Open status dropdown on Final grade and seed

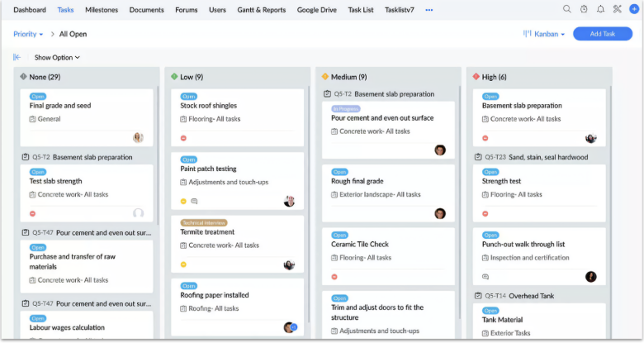click(38, 96)
